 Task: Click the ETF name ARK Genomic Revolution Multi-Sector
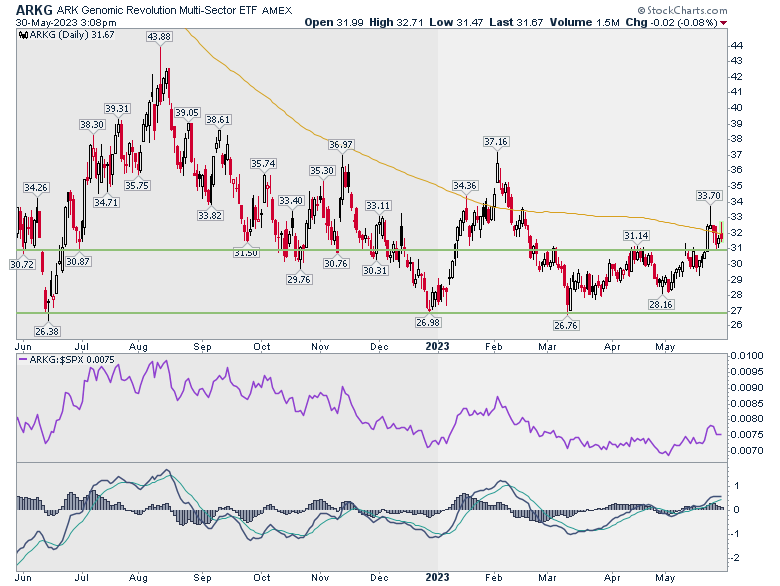(x=156, y=10)
